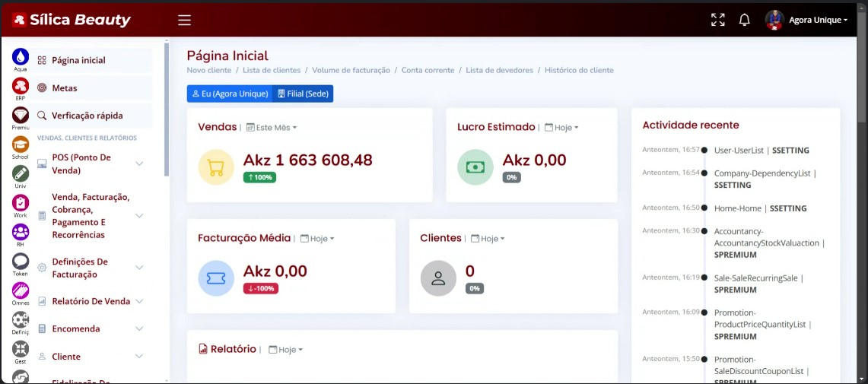The height and width of the screenshot is (384, 868).
Task: Follow the Lista de clientes link
Action: (x=272, y=70)
